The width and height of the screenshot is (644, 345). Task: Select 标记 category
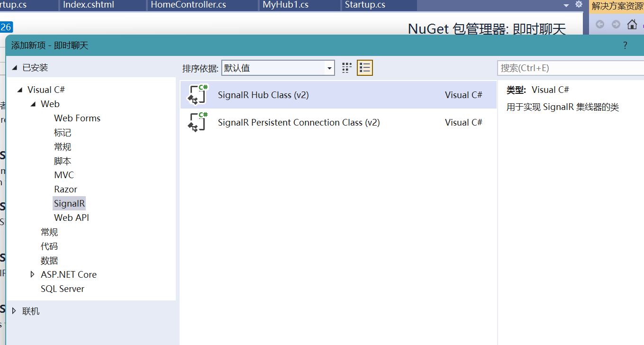[x=63, y=132]
